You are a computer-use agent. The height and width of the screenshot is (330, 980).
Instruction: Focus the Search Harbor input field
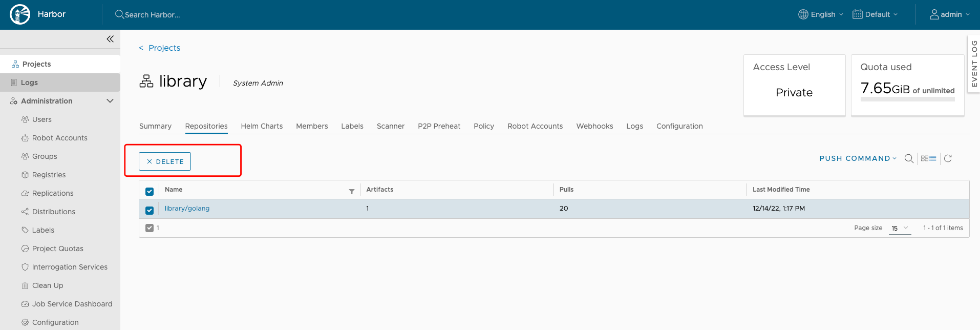click(153, 15)
